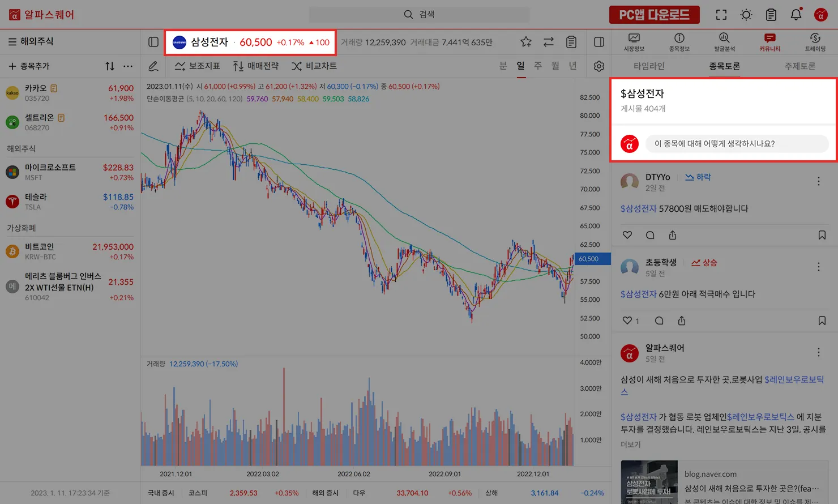The height and width of the screenshot is (504, 838).
Task: Click the $삼성전자 tag in DTYYo post
Action: click(x=638, y=208)
